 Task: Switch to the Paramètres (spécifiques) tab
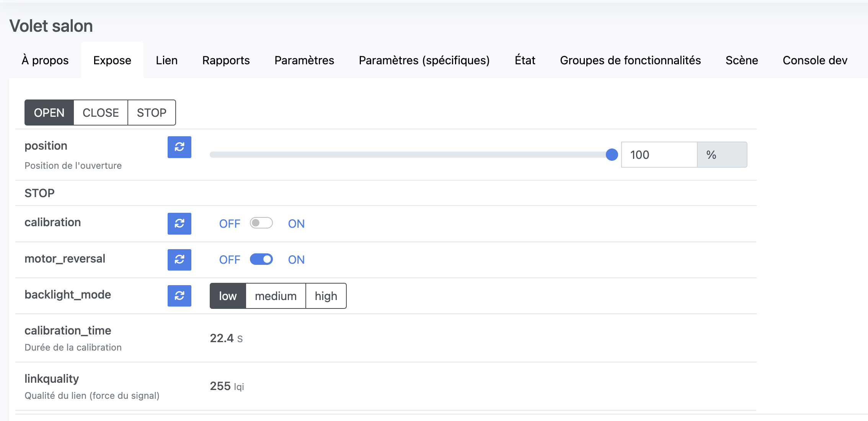point(424,60)
